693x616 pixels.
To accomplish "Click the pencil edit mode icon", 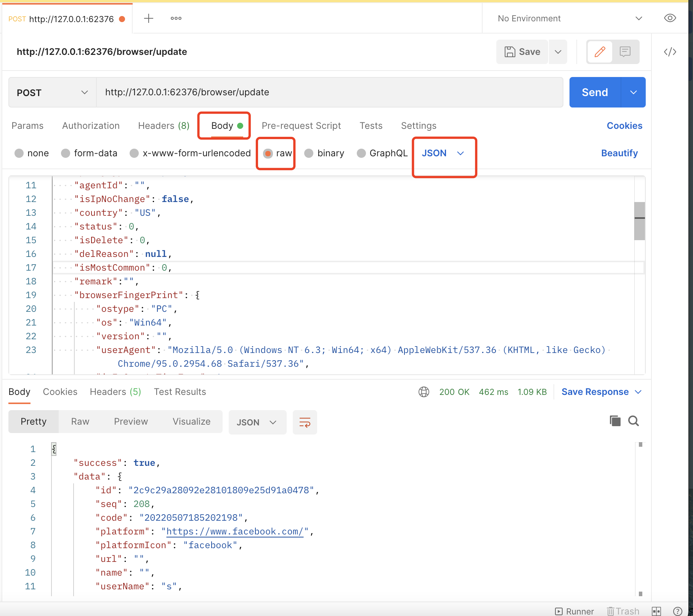I will [600, 52].
